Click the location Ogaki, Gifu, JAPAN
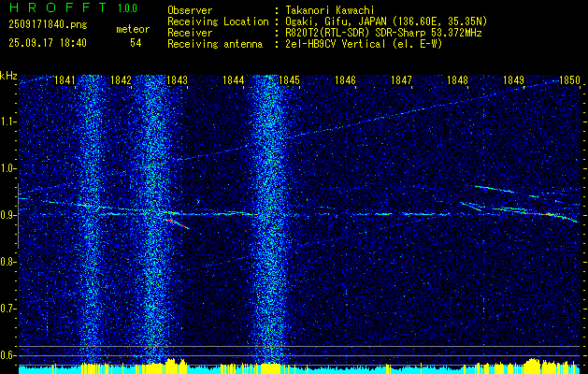Viewport: 588px width, 374px height. click(337, 22)
